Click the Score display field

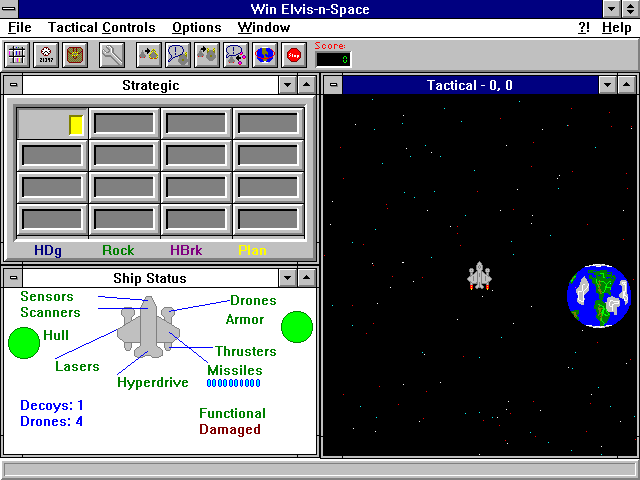pyautogui.click(x=333, y=60)
